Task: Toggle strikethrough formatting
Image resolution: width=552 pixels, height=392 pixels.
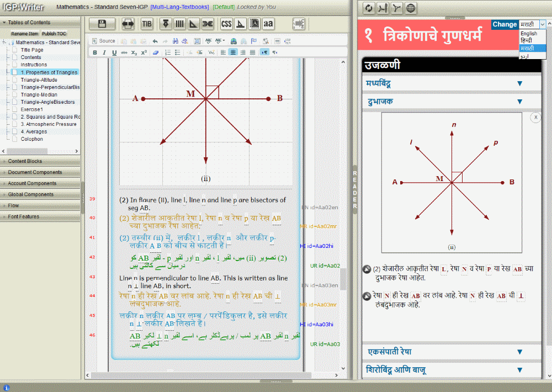Action: tap(124, 52)
